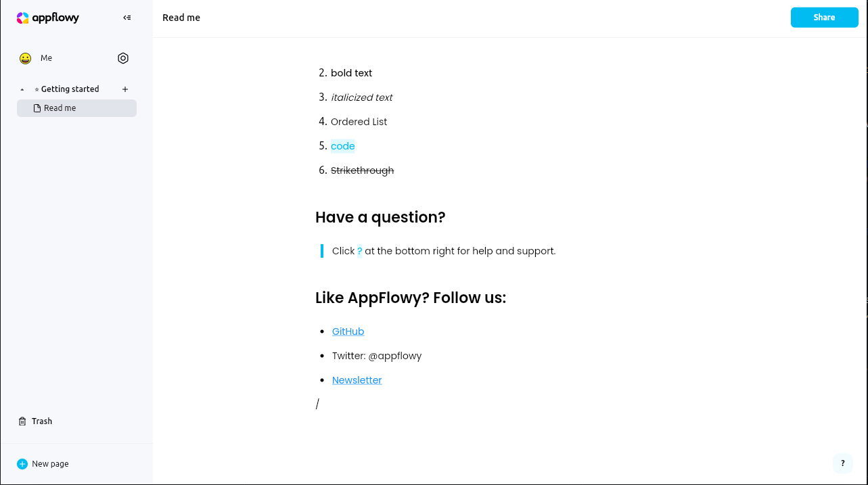The height and width of the screenshot is (485, 868).
Task: Click the Have a question heading
Action: pos(380,217)
